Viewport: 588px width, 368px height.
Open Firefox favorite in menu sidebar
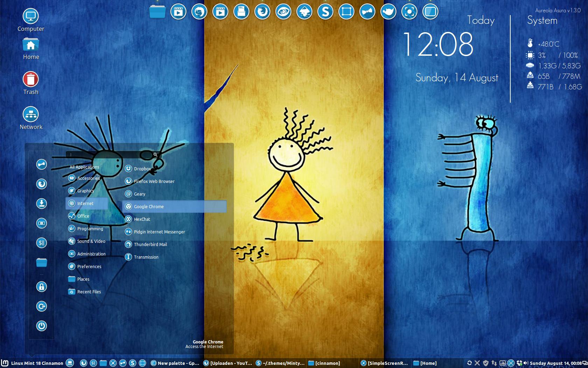click(42, 184)
